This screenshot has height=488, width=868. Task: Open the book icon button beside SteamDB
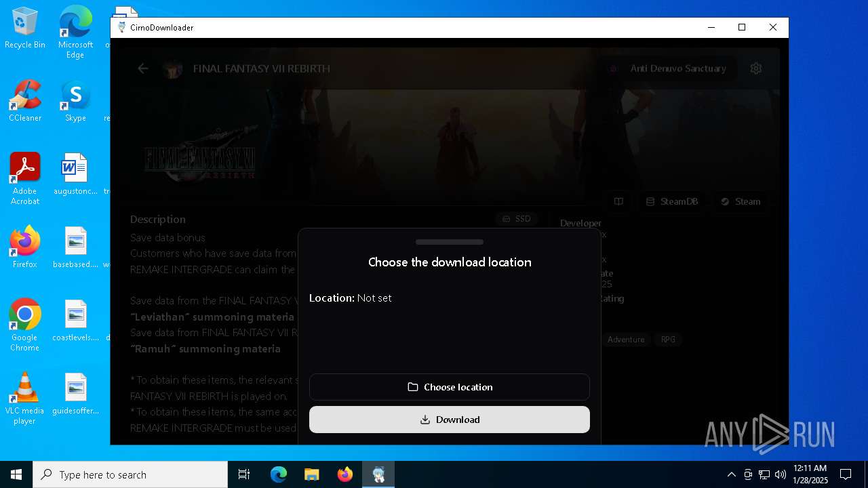click(618, 201)
